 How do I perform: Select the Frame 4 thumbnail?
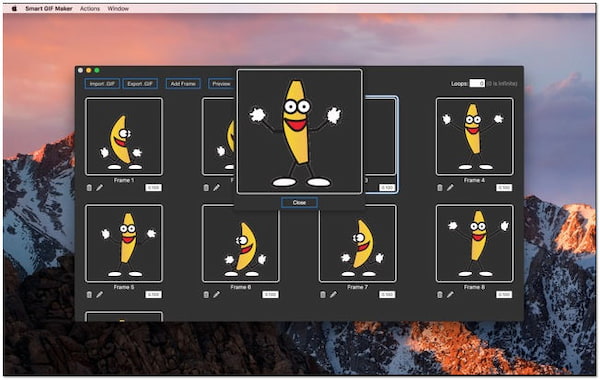click(474, 136)
